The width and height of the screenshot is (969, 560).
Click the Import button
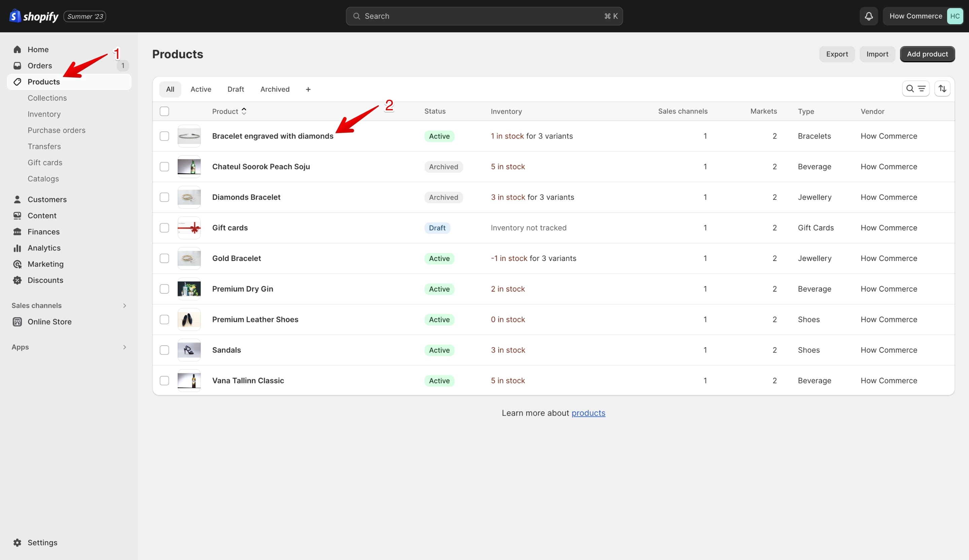point(877,54)
